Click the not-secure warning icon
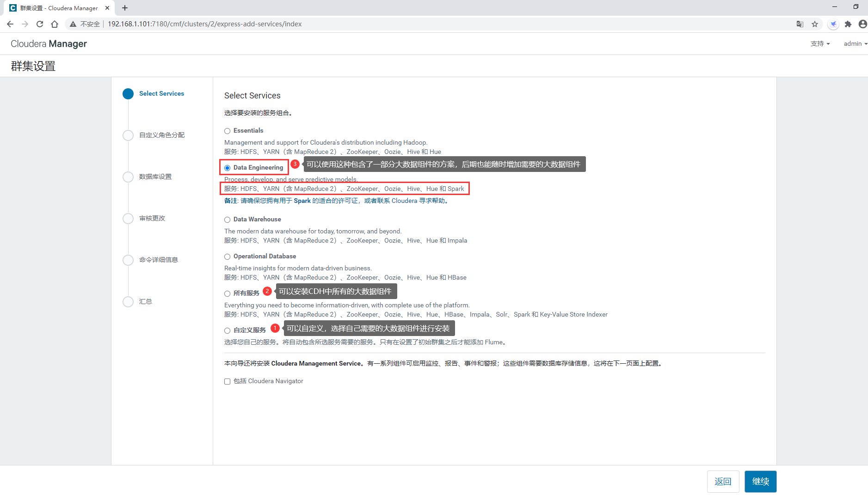The height and width of the screenshot is (495, 868). [x=73, y=24]
